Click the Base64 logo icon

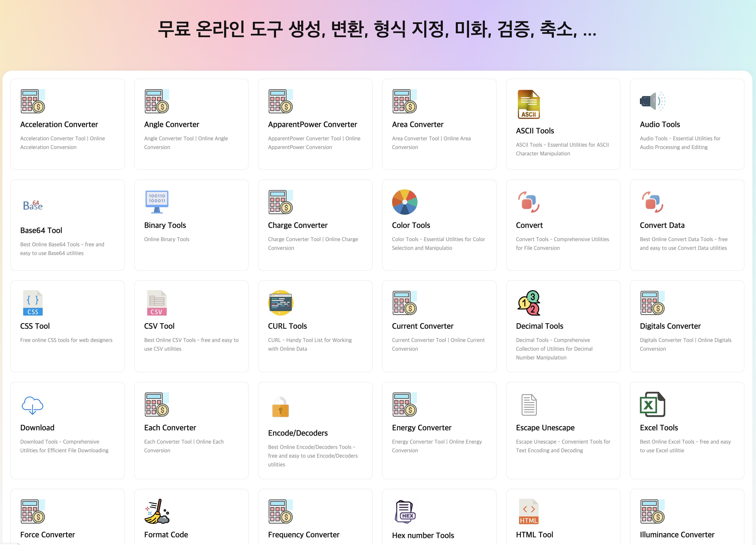[x=33, y=205]
